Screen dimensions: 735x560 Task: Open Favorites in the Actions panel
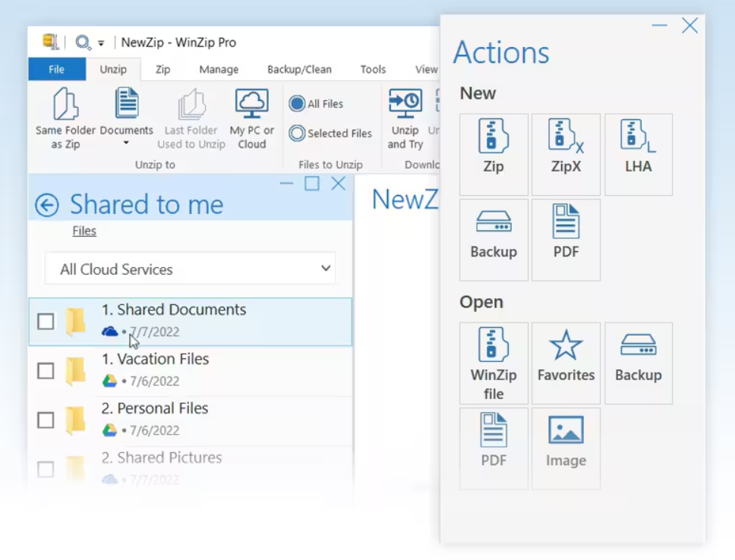566,362
